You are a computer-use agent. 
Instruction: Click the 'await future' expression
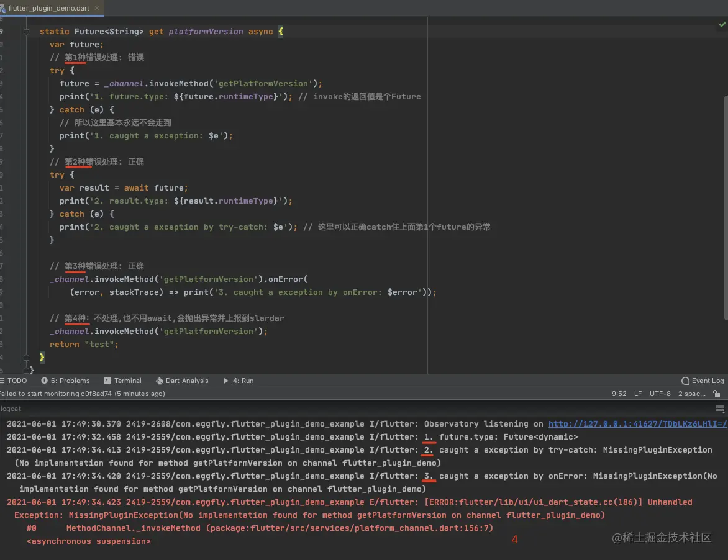153,188
